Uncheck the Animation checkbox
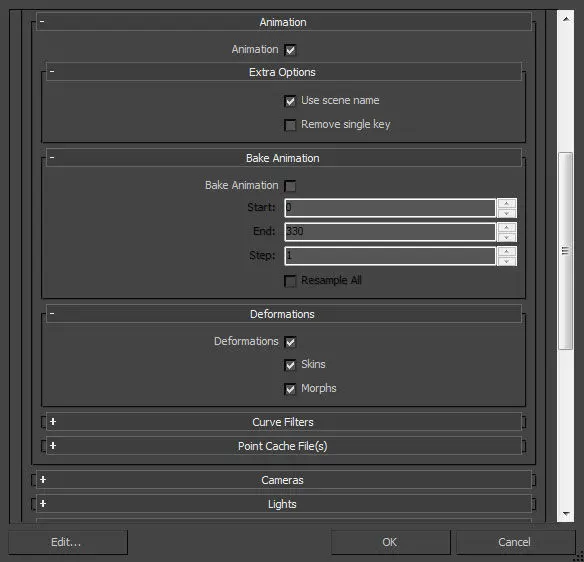The height and width of the screenshot is (562, 584). 290,50
